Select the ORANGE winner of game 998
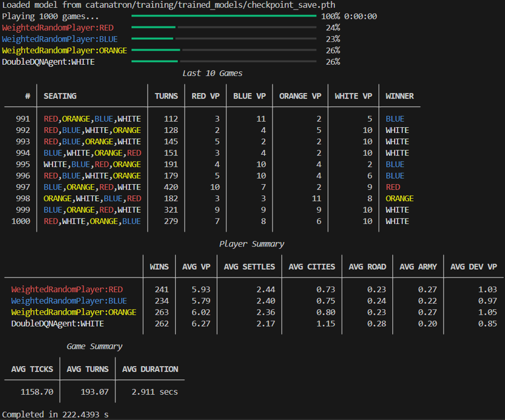 (400, 198)
